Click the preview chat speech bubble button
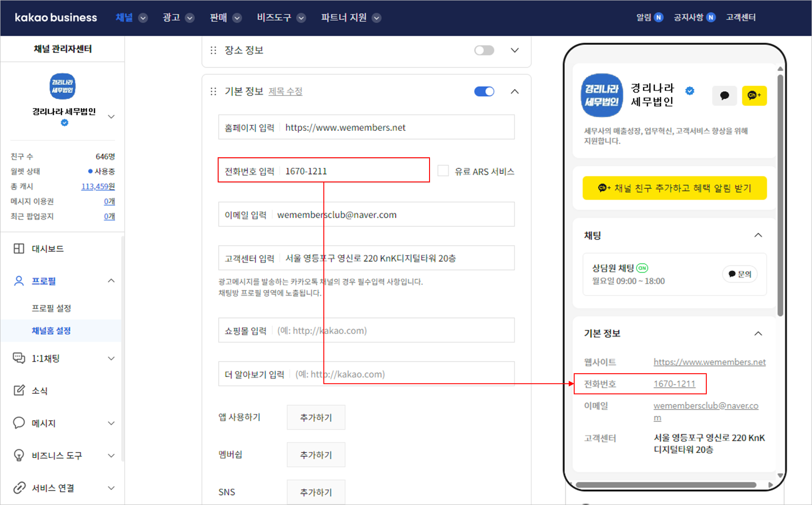This screenshot has width=812, height=505. pos(724,95)
